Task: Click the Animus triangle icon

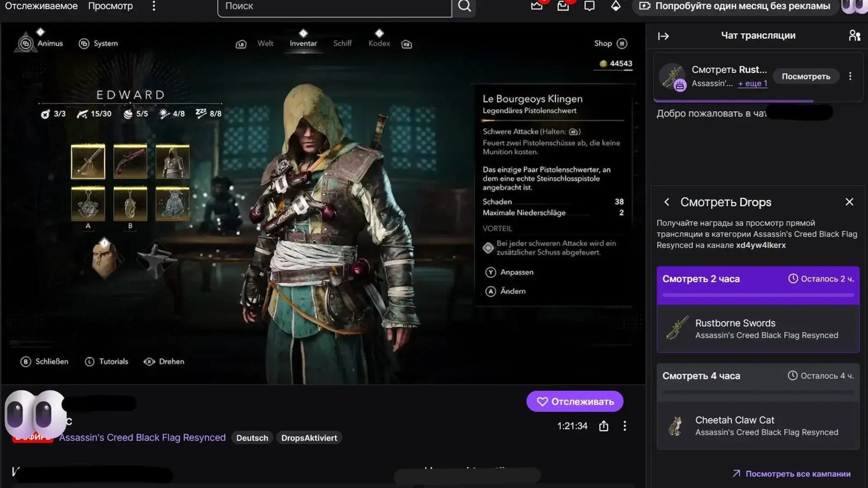Action: point(26,43)
